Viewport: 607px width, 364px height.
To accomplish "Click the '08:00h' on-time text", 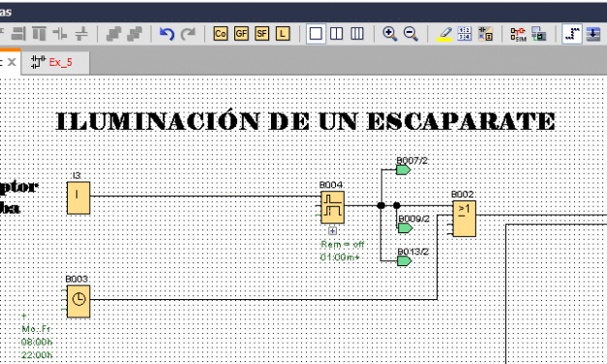I will [37, 342].
